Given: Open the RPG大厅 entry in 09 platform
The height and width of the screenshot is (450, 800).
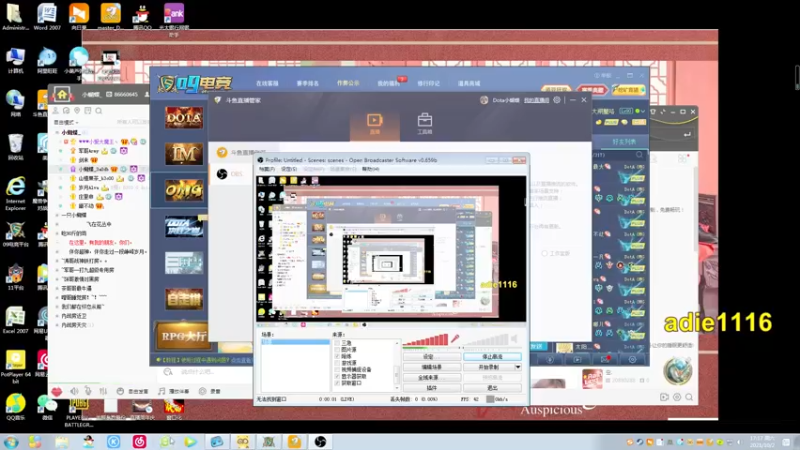Looking at the screenshot, I should pos(184,336).
